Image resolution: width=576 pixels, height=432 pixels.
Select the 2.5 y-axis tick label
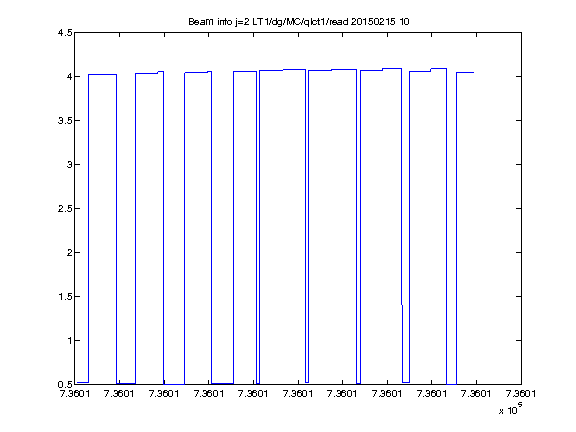point(65,209)
